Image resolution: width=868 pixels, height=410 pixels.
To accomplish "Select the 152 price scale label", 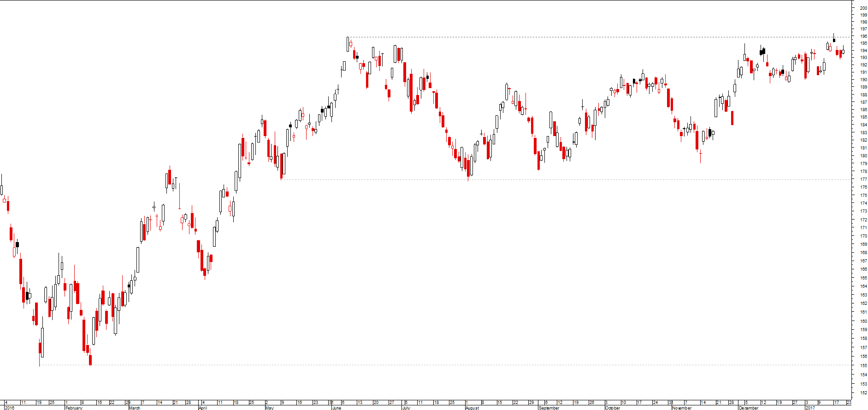I will coord(863,393).
